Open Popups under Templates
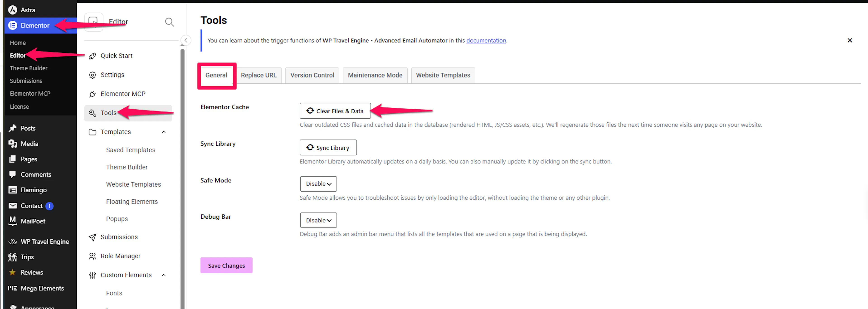This screenshot has height=309, width=868. click(117, 219)
